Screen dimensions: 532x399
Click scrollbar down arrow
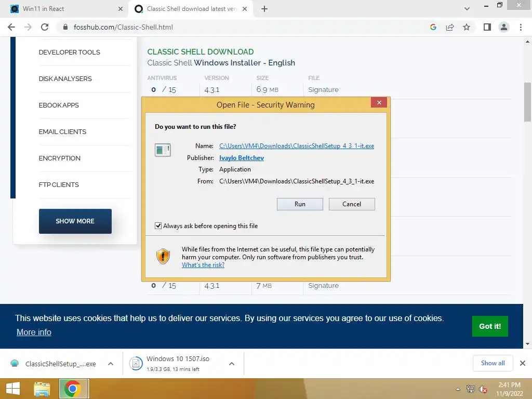527,344
